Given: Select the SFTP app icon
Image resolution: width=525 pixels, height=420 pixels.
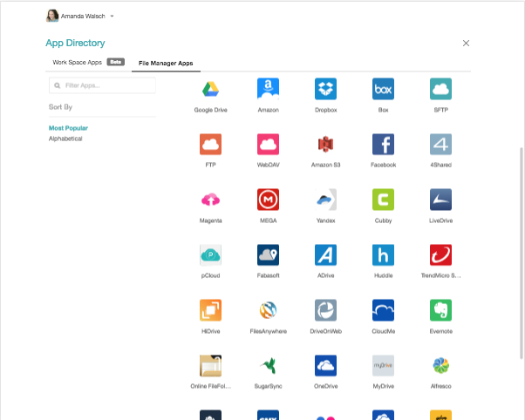Looking at the screenshot, I should coord(441,89).
